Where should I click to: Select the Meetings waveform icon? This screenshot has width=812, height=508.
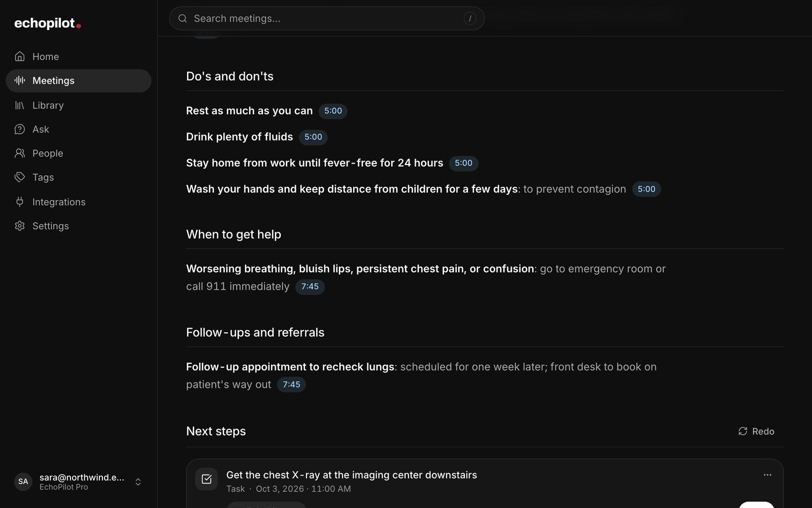(x=20, y=80)
